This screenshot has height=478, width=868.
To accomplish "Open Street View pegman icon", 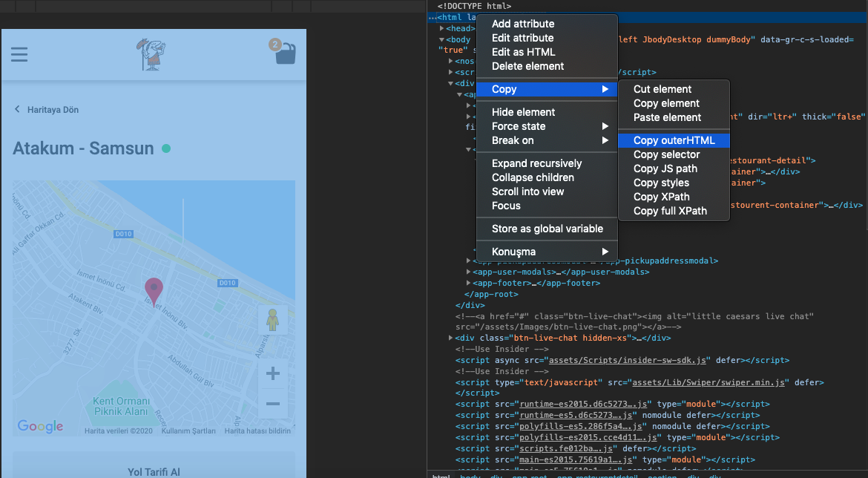I will point(272,320).
